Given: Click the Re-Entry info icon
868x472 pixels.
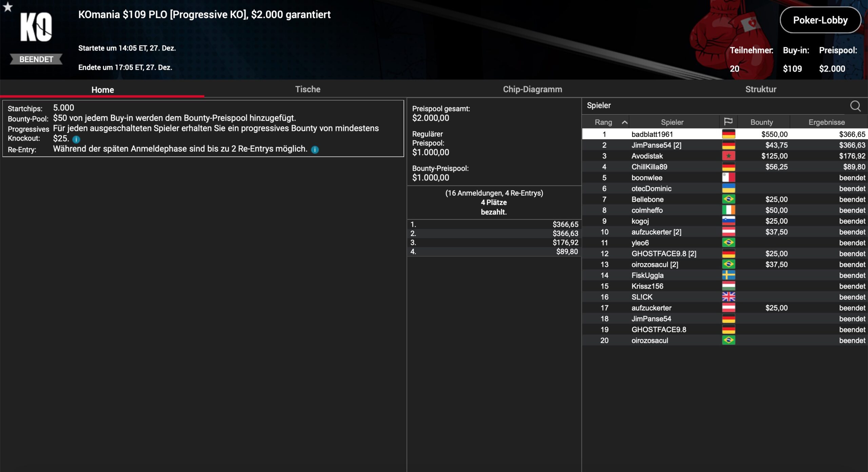Looking at the screenshot, I should 315,150.
